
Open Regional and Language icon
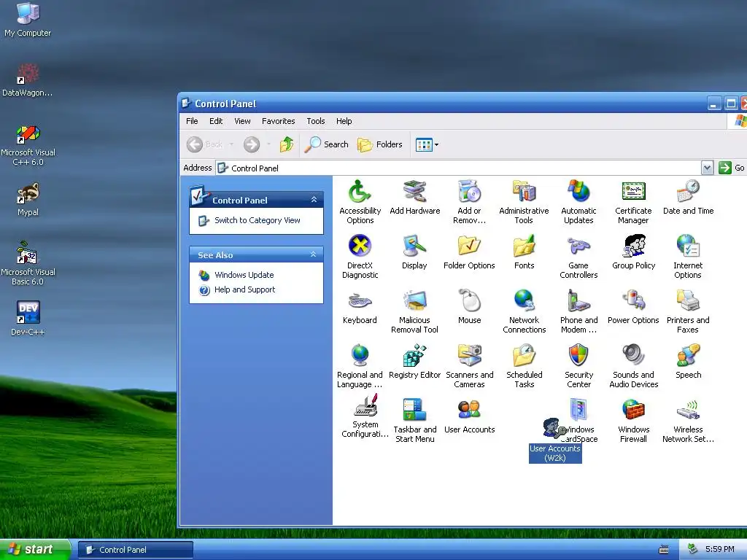[x=360, y=366]
